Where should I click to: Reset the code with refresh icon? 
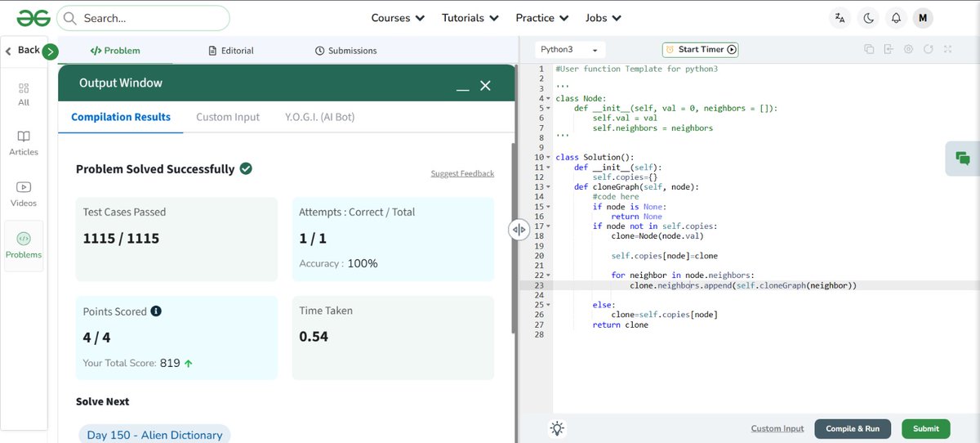click(x=928, y=50)
